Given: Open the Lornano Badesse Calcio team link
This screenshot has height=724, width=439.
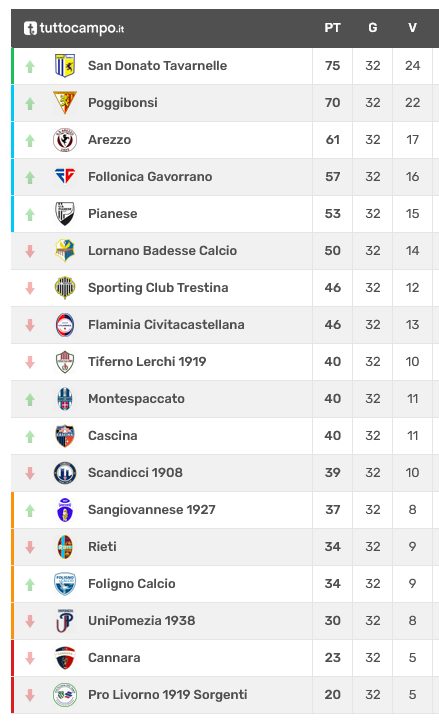Looking at the screenshot, I should [162, 250].
